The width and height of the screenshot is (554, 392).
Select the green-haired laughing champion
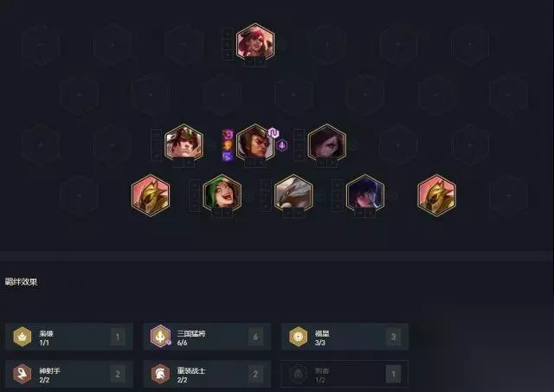click(222, 194)
